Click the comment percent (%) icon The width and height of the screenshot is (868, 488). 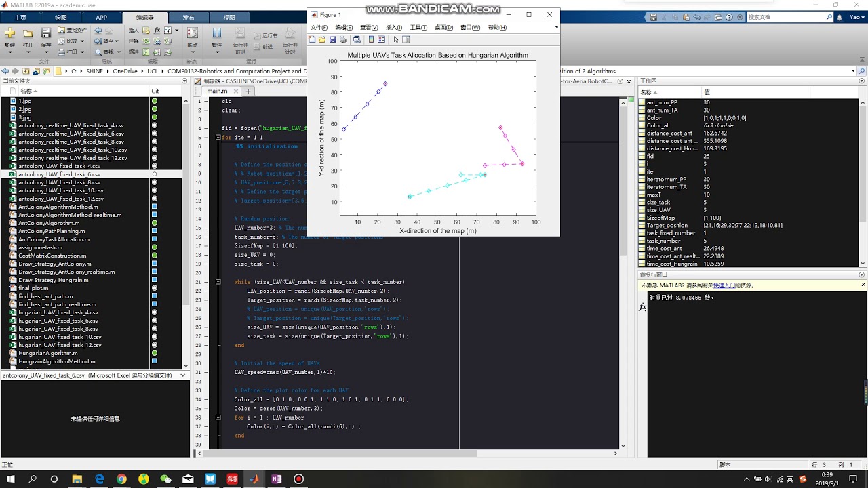(x=147, y=41)
